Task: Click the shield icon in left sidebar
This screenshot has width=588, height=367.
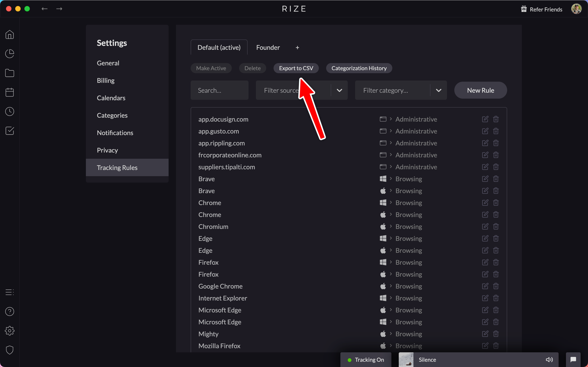Action: point(10,350)
